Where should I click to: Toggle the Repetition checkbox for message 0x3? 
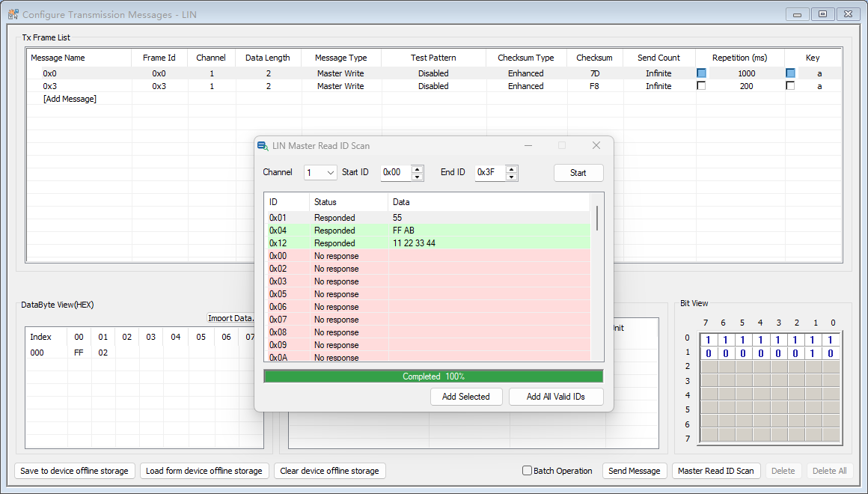(701, 86)
